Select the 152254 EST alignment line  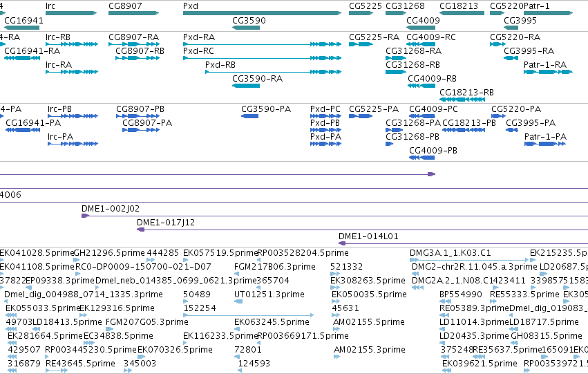click(x=248, y=315)
